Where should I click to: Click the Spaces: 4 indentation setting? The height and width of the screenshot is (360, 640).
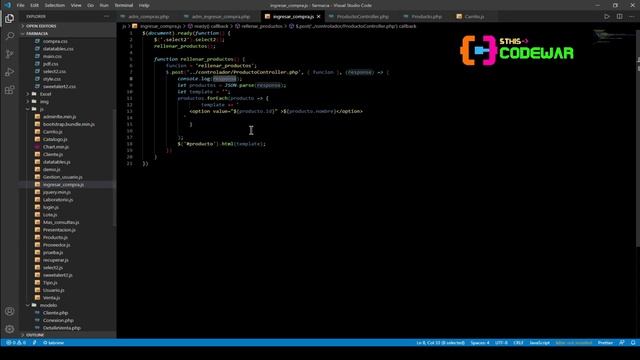coord(480,342)
